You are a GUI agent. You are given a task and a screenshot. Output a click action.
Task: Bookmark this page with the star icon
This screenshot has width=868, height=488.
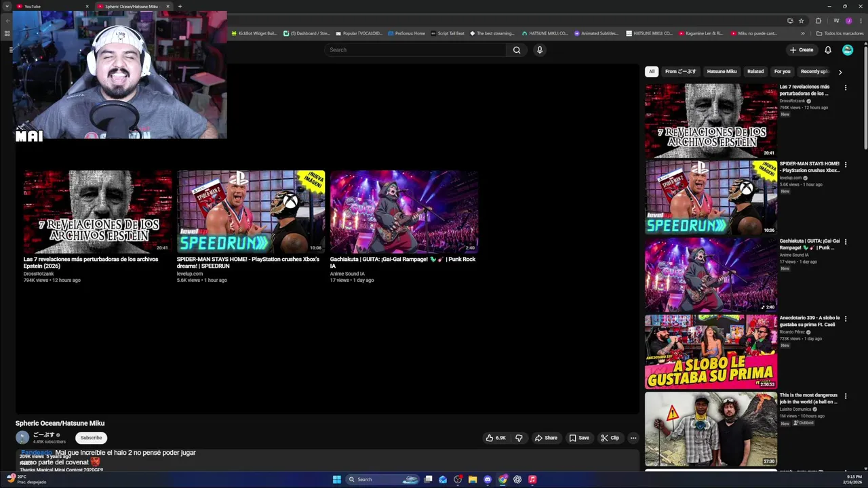[801, 20]
